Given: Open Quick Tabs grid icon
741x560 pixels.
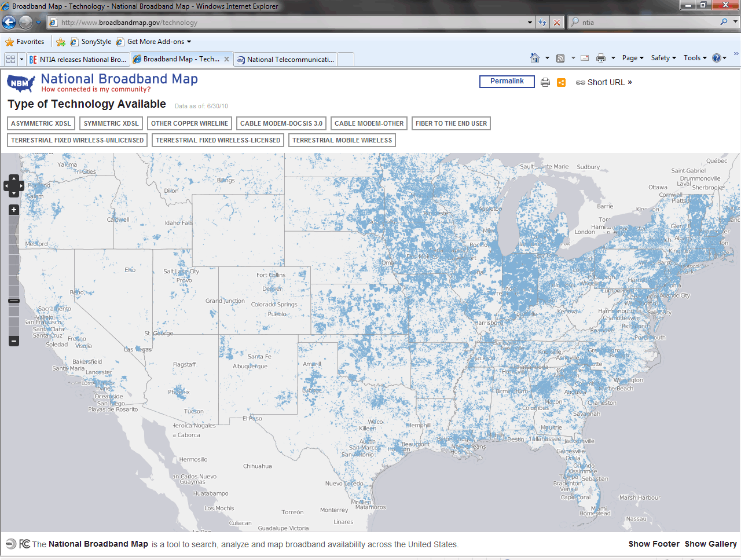Looking at the screenshot, I should click(x=10, y=59).
